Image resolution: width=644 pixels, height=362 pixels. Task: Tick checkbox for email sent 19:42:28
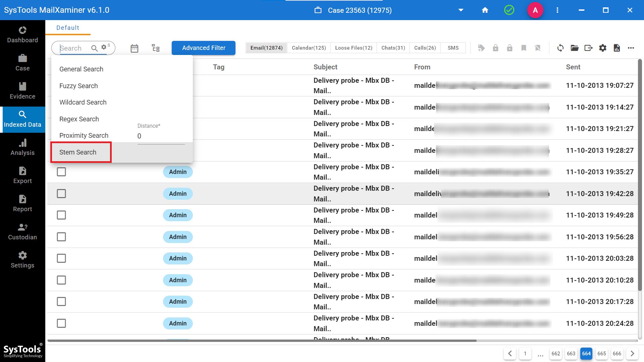61,194
